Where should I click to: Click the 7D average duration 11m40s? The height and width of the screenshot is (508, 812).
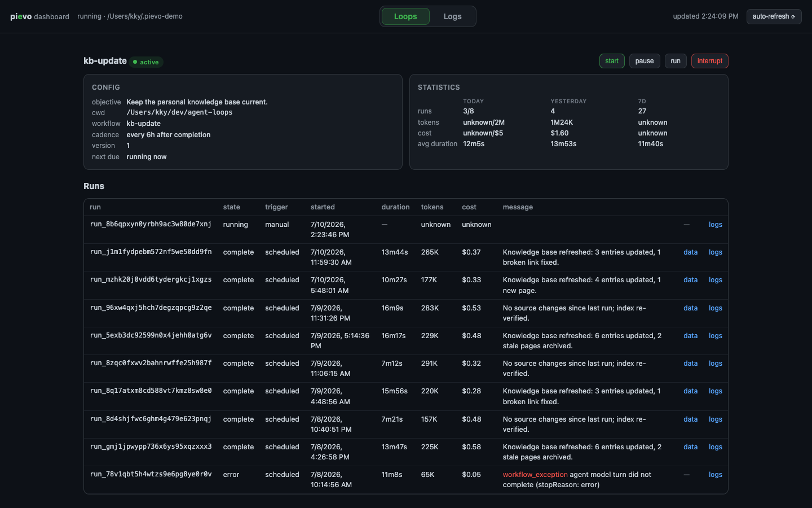click(651, 144)
